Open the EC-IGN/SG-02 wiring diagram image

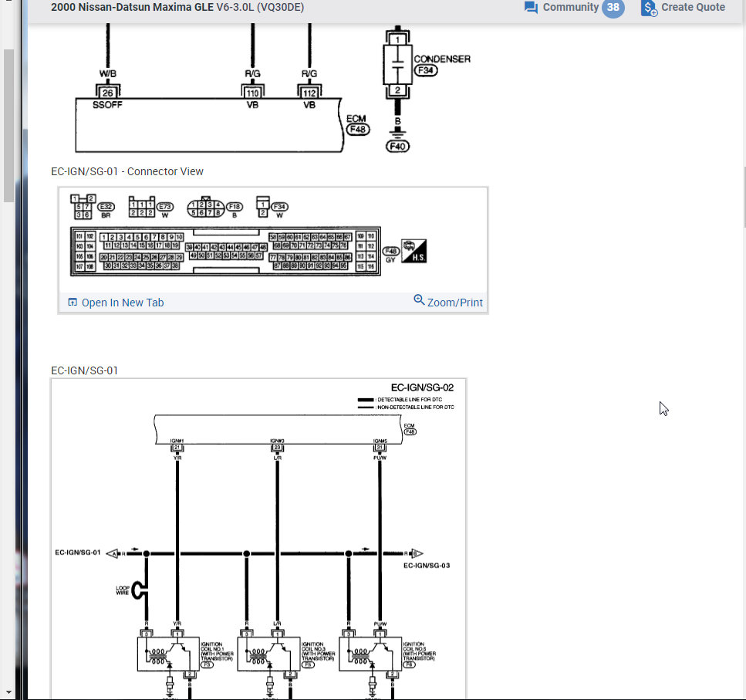tap(258, 539)
